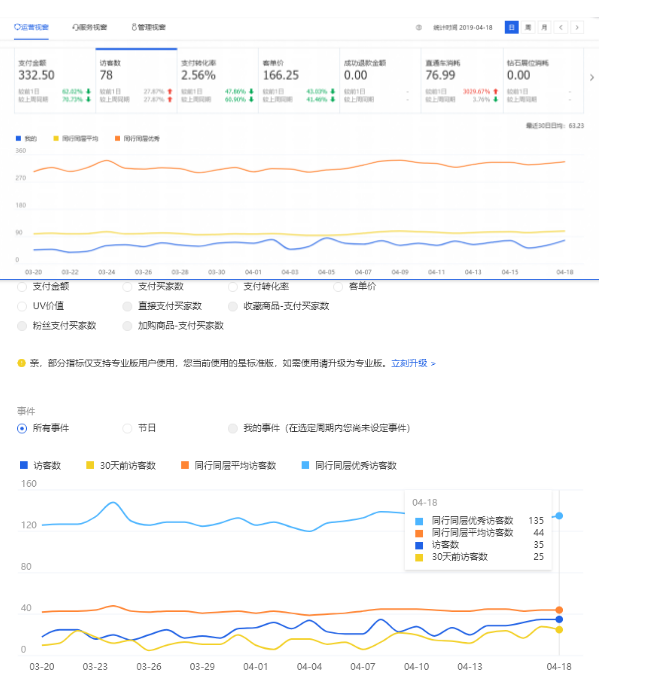Select the 月 (month) period button
Image resolution: width=647 pixels, height=691 pixels.
[544, 27]
